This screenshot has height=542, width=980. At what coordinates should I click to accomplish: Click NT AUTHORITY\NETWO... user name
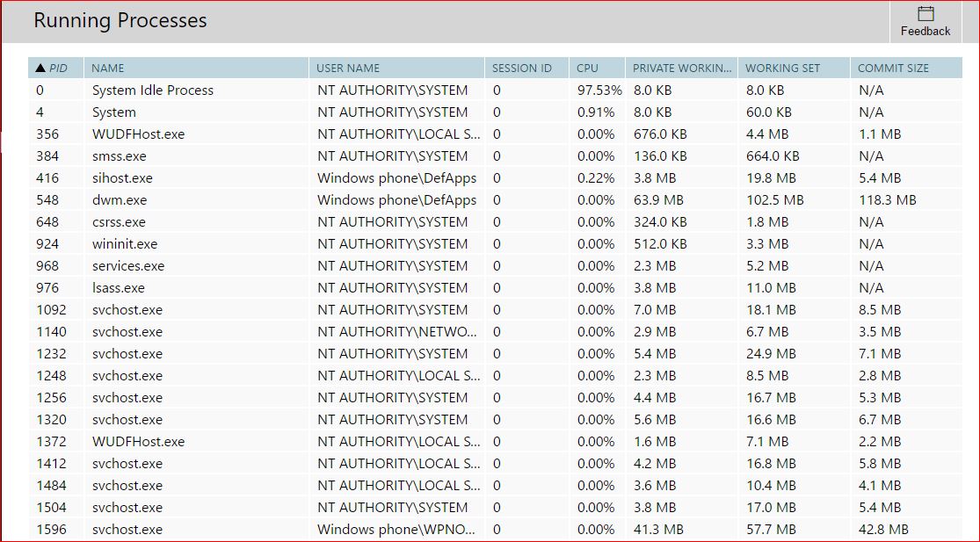(397, 331)
